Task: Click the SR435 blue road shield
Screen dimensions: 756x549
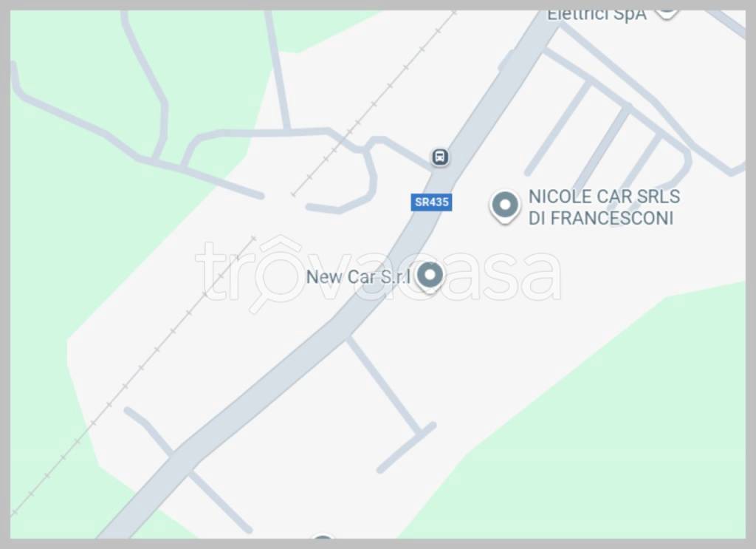Action: coord(431,202)
